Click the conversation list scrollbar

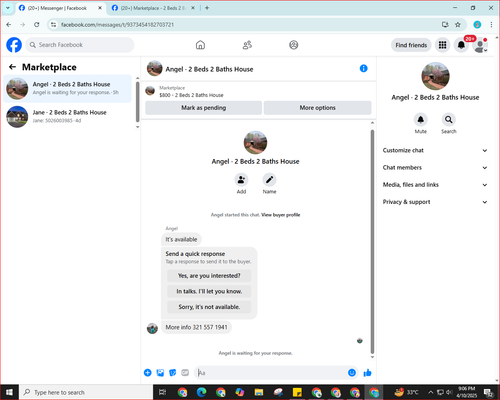[x=138, y=102]
